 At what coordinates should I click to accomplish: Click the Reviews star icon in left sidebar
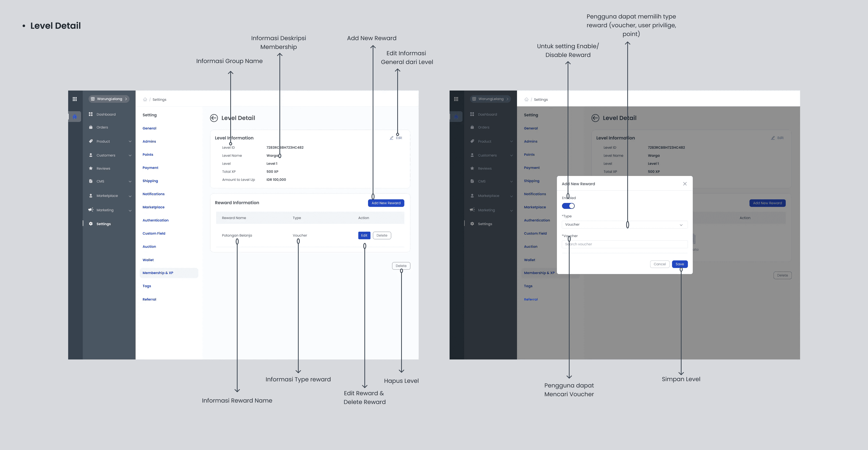point(91,168)
